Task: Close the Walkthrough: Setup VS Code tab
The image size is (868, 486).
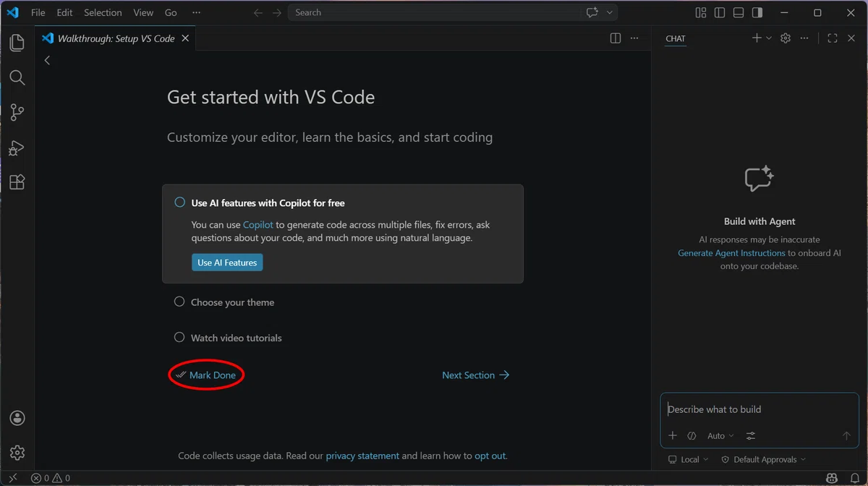Action: click(x=185, y=38)
